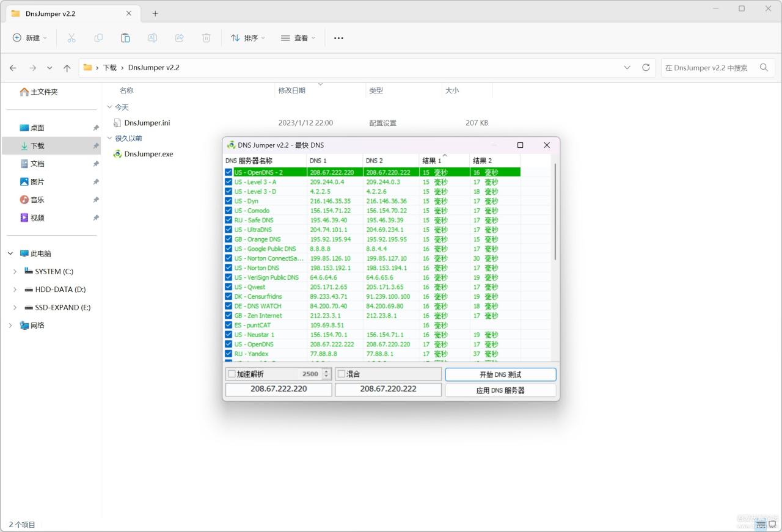This screenshot has width=782, height=532.
Task: Click the delete icon in the toolbar
Action: click(206, 37)
